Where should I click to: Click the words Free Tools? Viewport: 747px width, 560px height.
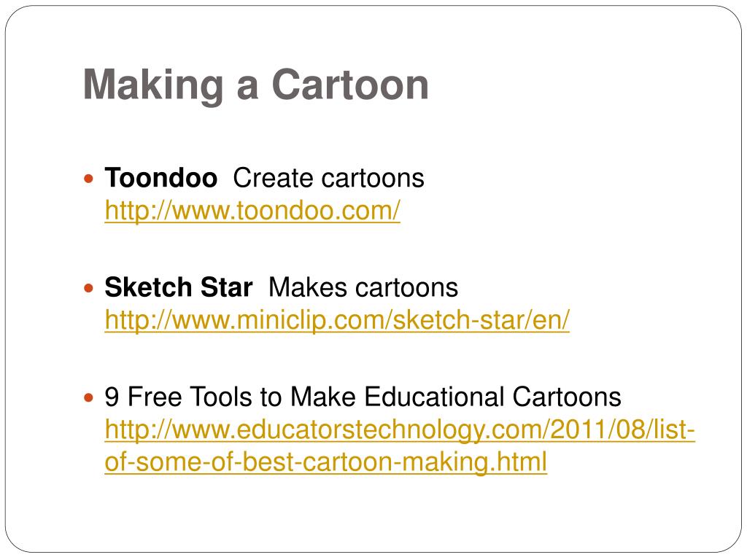coord(190,397)
